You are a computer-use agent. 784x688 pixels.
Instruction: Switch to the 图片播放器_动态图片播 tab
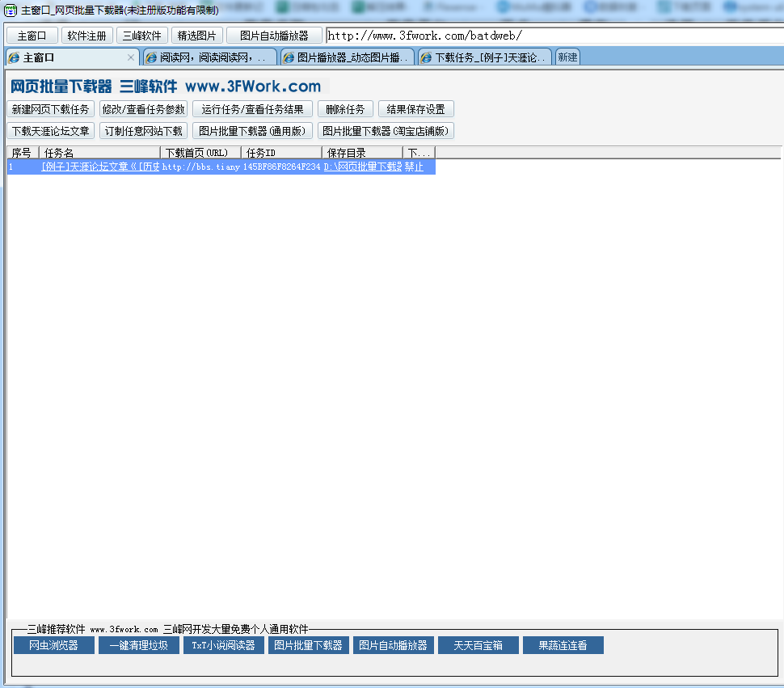347,57
